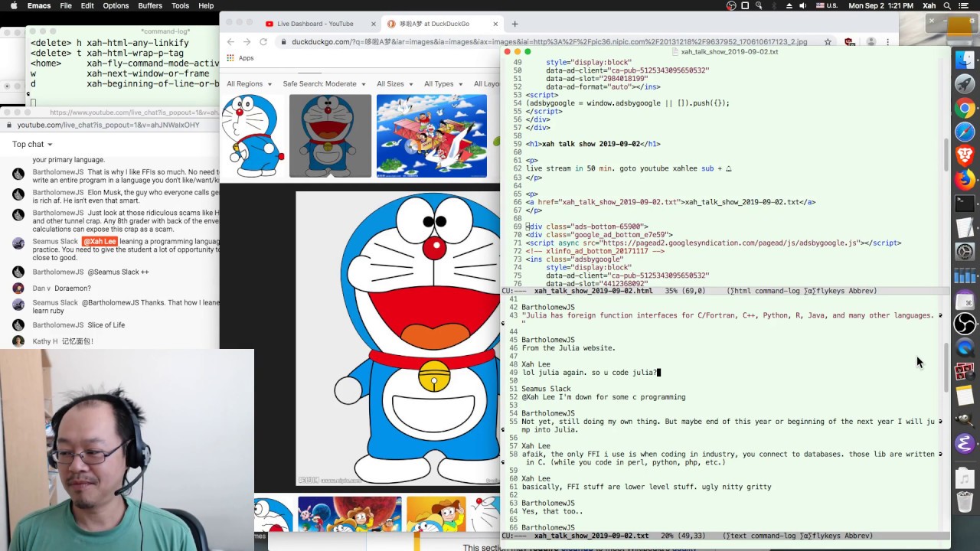Expand All Types filter dropdown
The height and width of the screenshot is (551, 980).
443,84
